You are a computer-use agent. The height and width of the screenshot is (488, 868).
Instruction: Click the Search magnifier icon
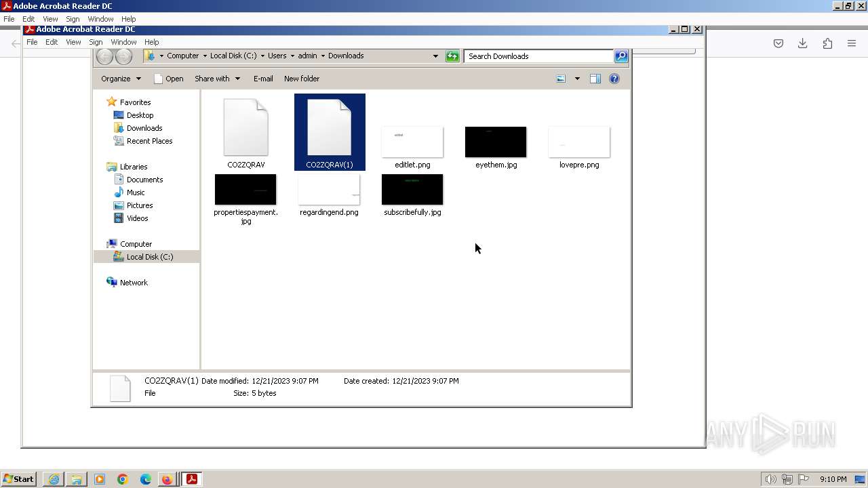pos(621,56)
